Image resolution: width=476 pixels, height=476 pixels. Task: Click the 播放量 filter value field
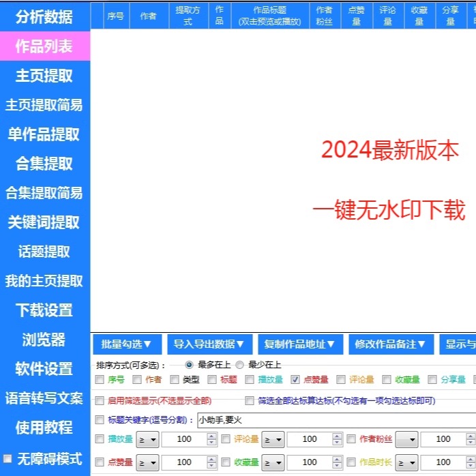184,439
